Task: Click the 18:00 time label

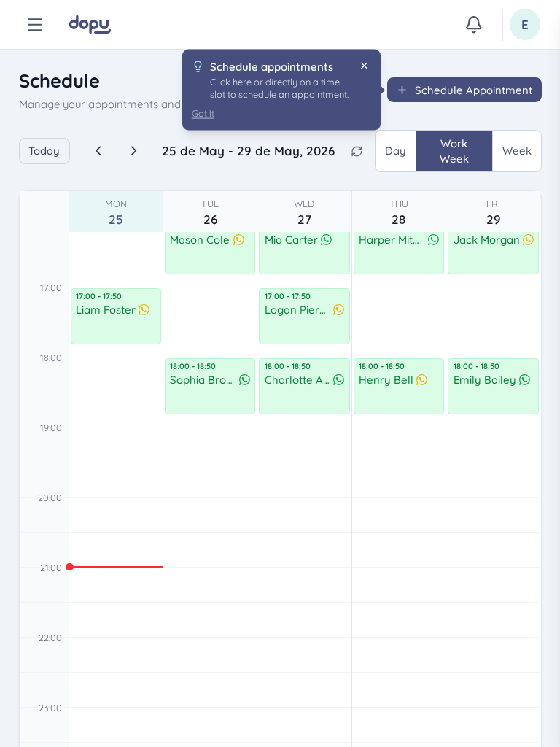Action: [50, 357]
